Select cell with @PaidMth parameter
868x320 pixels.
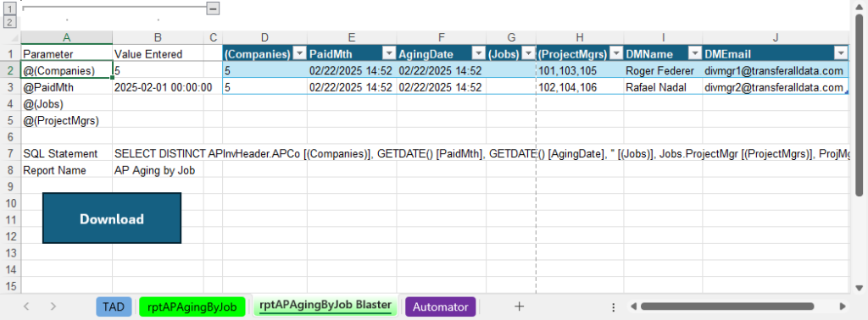point(66,87)
